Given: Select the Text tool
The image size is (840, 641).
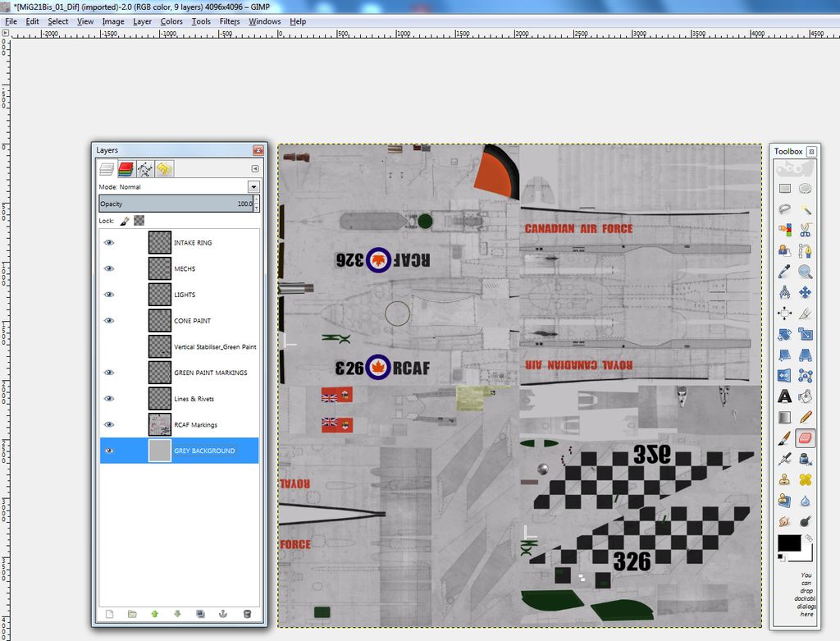Looking at the screenshot, I should (784, 396).
